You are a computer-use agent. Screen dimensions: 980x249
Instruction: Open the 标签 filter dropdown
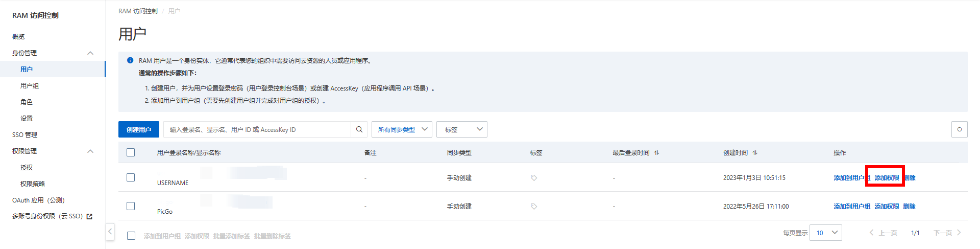tap(462, 129)
